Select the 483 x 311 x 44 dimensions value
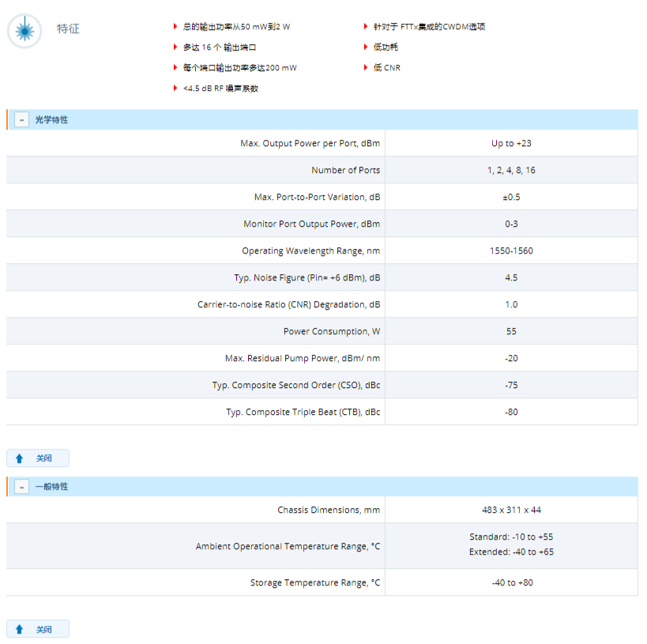Viewport: 647px width, 644px height. [x=511, y=510]
